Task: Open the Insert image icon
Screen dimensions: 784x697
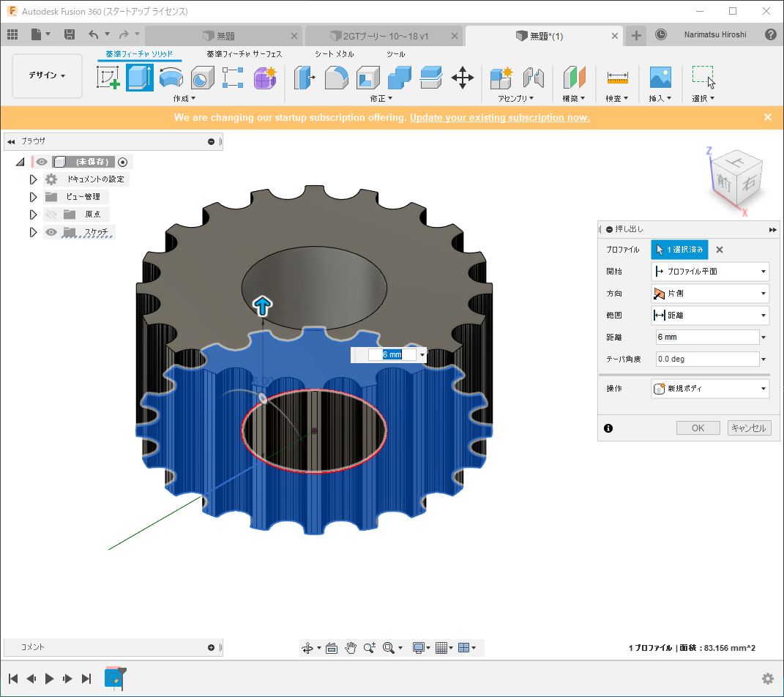Action: [x=660, y=78]
